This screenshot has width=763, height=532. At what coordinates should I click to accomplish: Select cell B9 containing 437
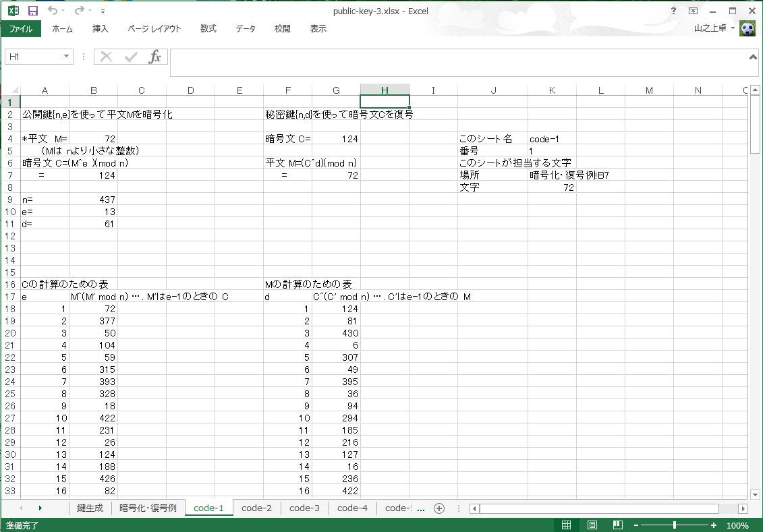coord(93,200)
